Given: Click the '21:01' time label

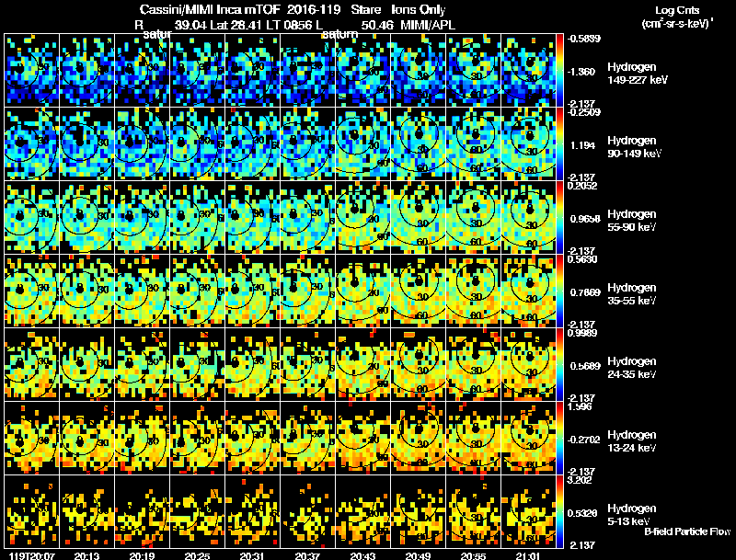Looking at the screenshot, I should pos(528,555).
